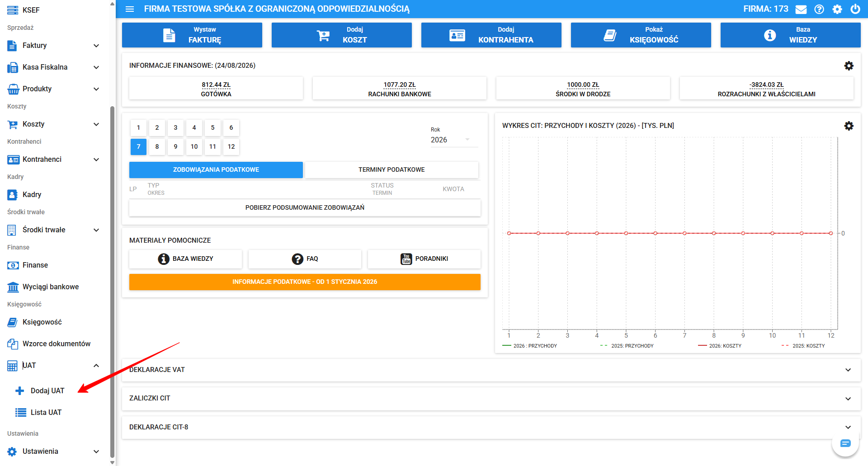
Task: Select month 3 in the month picker
Action: 175,127
